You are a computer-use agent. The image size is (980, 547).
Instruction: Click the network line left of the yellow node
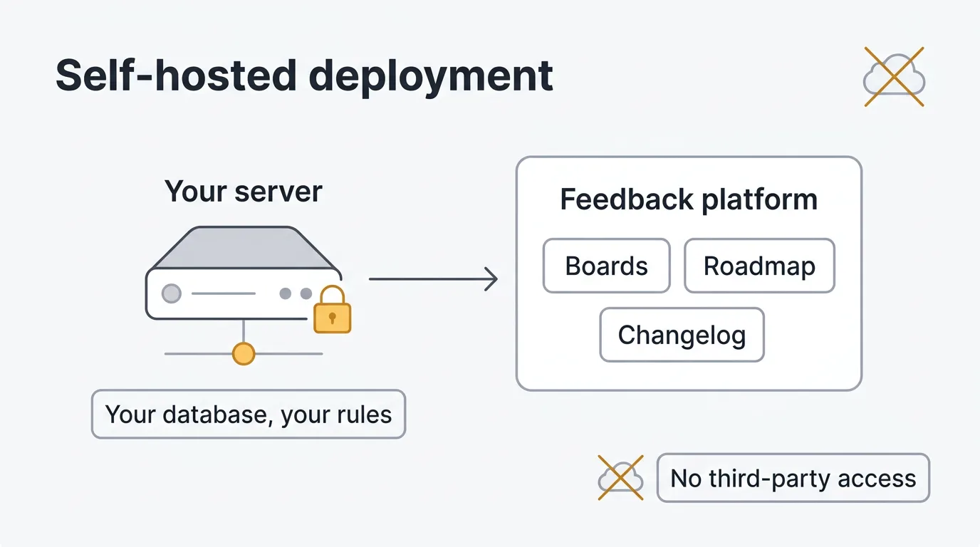(x=198, y=353)
